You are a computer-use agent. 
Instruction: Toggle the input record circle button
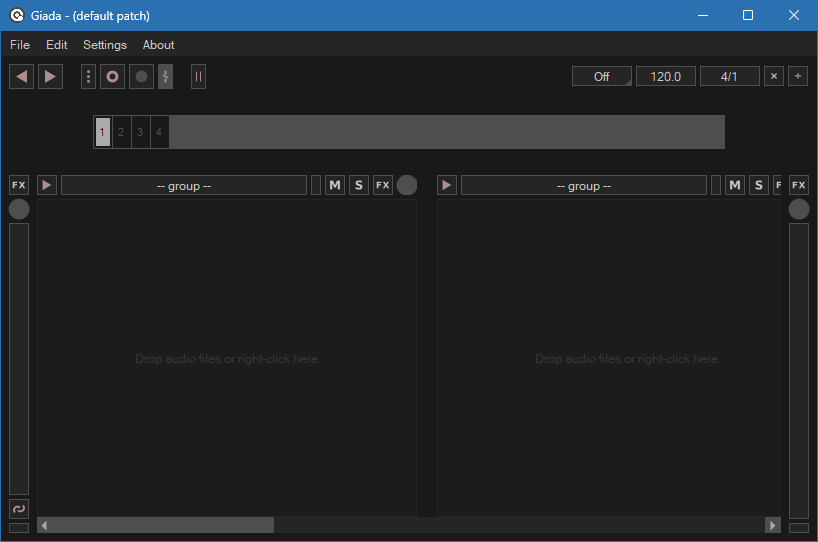tap(141, 77)
